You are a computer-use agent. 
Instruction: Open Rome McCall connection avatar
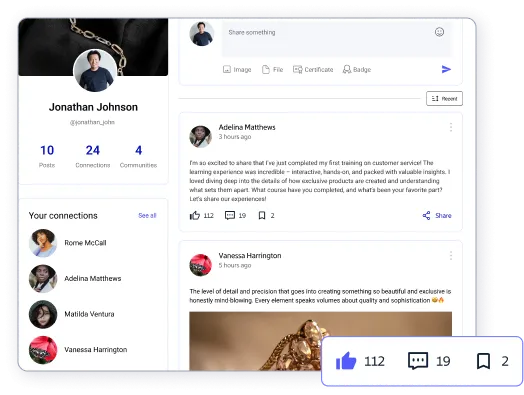pos(43,243)
